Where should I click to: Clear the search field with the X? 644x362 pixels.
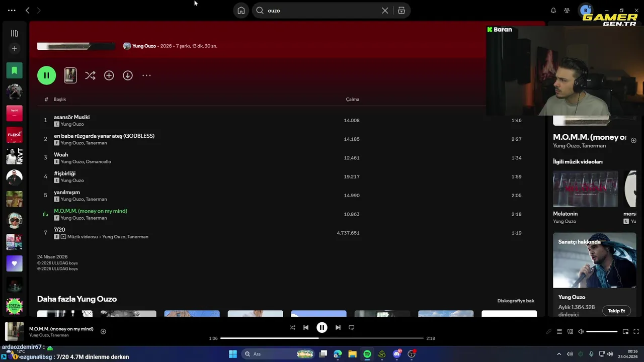(x=385, y=11)
